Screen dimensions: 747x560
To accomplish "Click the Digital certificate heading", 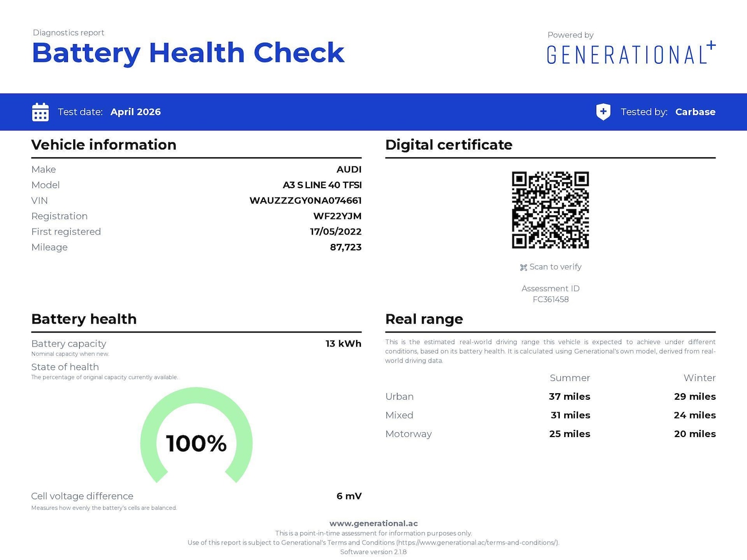I will tap(449, 145).
